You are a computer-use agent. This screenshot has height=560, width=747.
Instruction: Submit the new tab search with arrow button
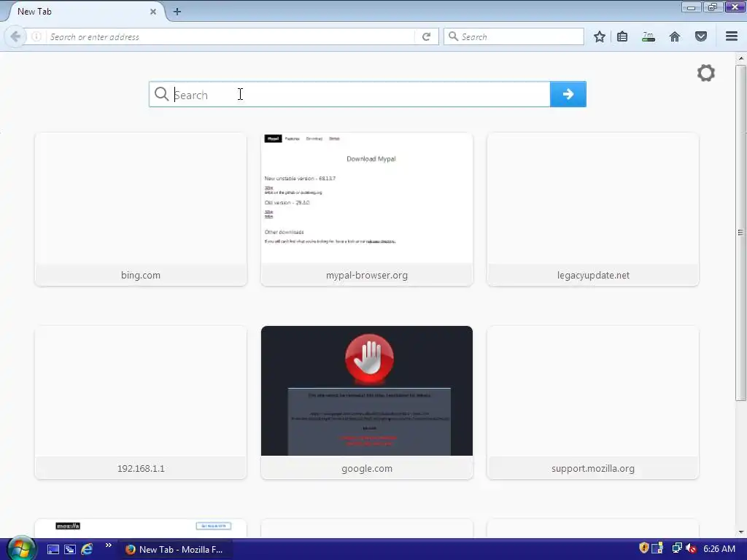tap(568, 94)
